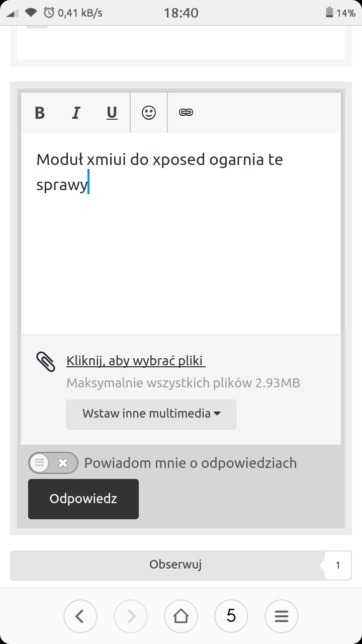
Task: Toggle italic text formatting
Action: pos(76,113)
